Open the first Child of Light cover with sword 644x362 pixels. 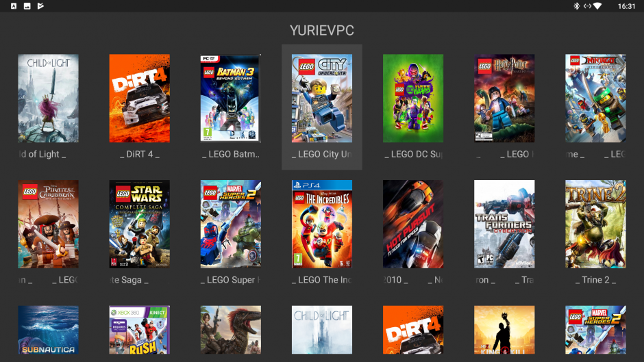48,99
